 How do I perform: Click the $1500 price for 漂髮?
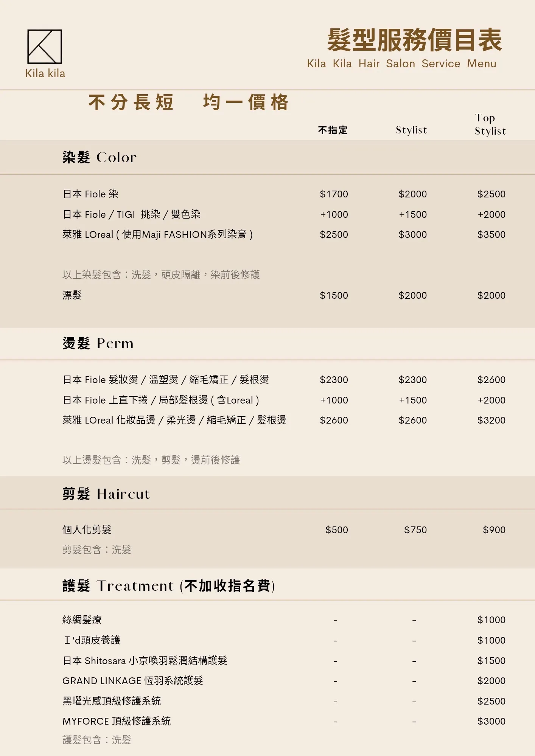(334, 295)
